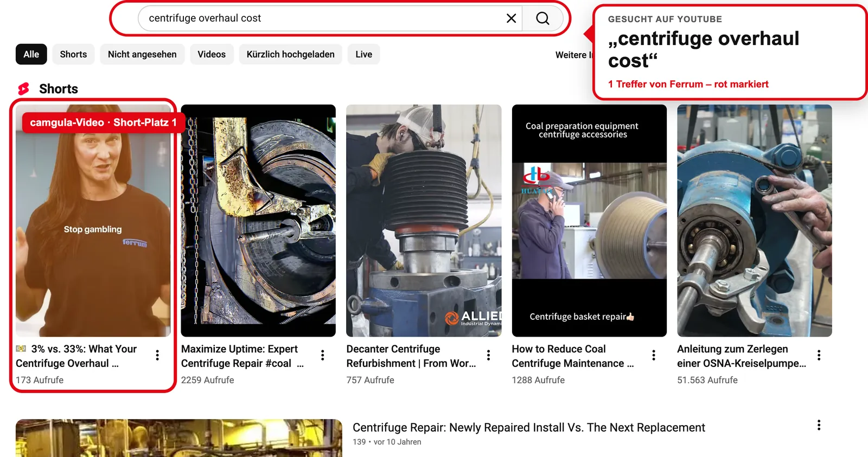Open options menu for 'Centrifuge Repair: Newly Repaired' video

[819, 426]
